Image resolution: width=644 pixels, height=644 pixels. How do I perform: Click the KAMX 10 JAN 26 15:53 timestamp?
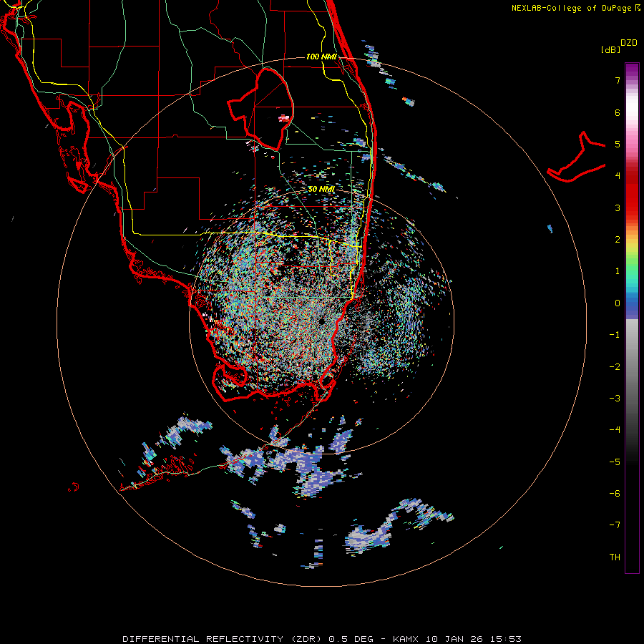[457, 639]
